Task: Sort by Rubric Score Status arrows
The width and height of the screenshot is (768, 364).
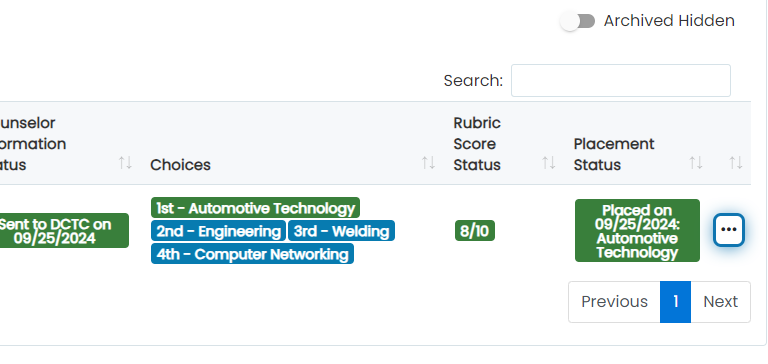Action: click(549, 163)
